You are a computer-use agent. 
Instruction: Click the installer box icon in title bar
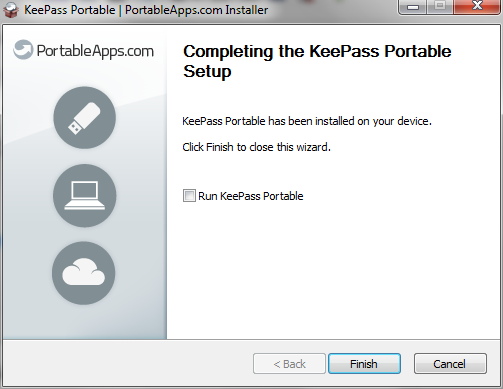tap(11, 9)
